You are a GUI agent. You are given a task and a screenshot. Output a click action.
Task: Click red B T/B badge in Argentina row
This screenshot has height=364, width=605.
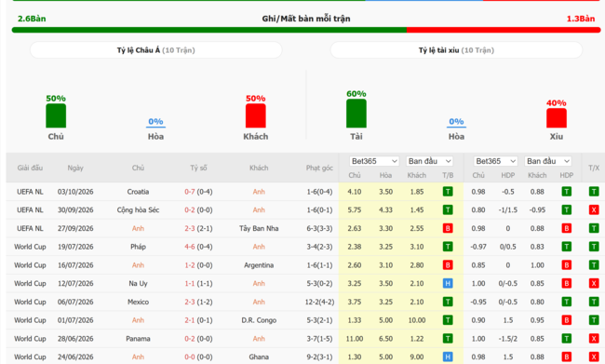click(448, 265)
